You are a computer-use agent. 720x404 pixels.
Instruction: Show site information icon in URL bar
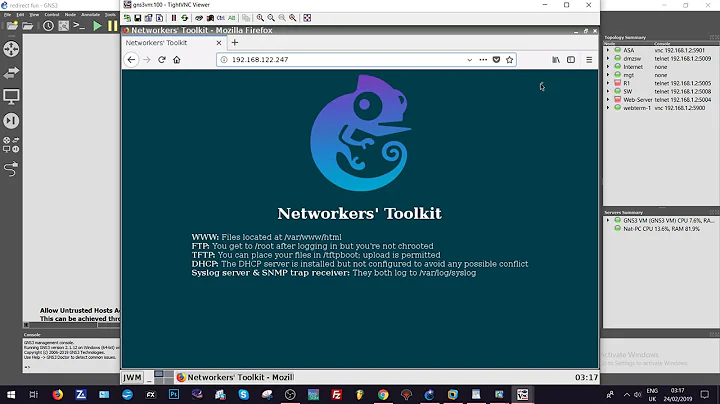coord(224,60)
